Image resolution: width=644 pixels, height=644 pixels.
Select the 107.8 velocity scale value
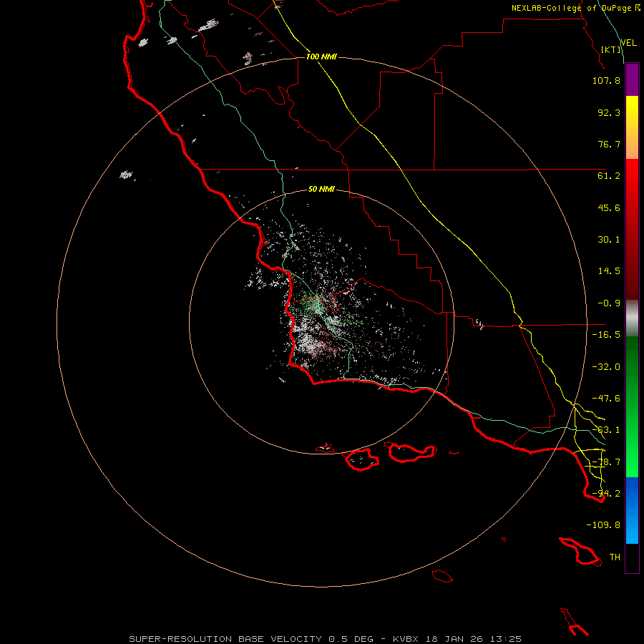click(x=606, y=80)
